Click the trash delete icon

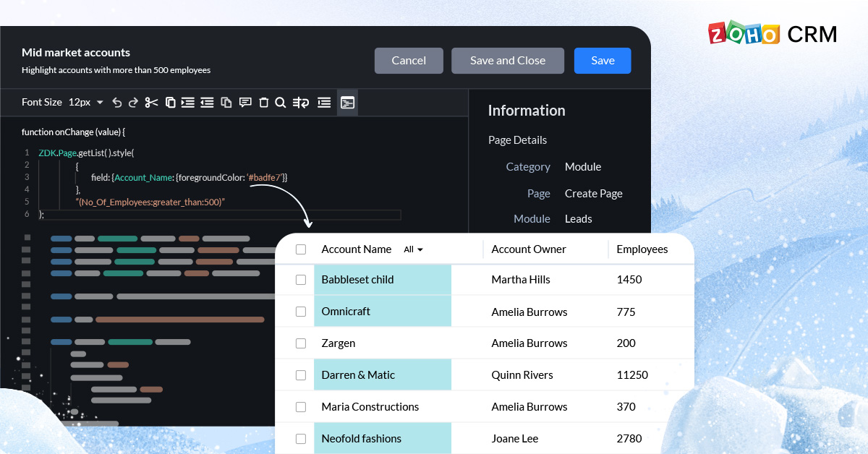[263, 103]
